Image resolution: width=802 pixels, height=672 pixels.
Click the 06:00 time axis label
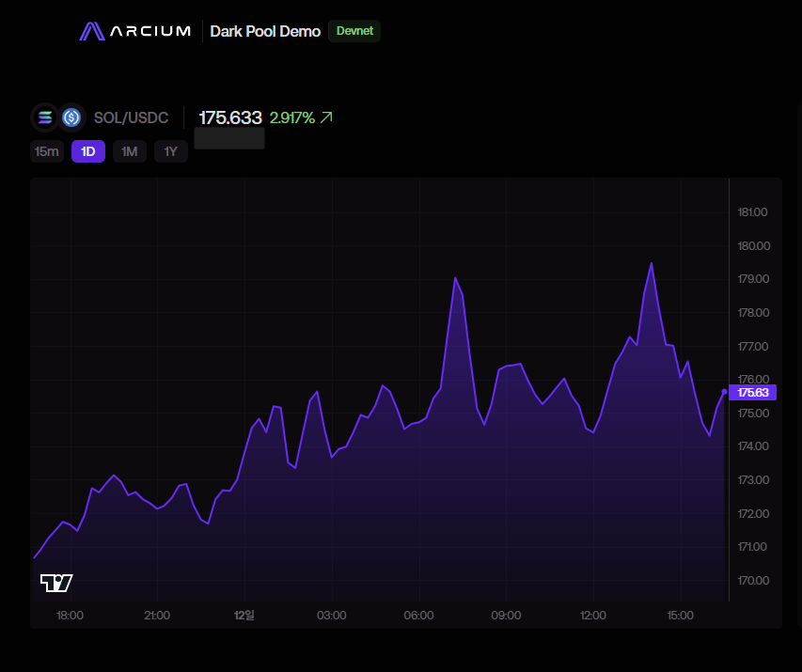(419, 616)
